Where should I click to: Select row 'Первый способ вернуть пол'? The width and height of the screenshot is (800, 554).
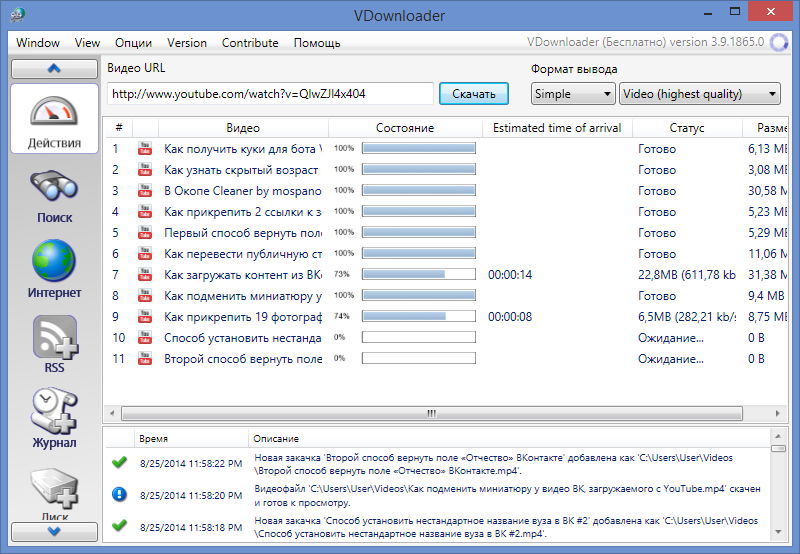tap(446, 233)
